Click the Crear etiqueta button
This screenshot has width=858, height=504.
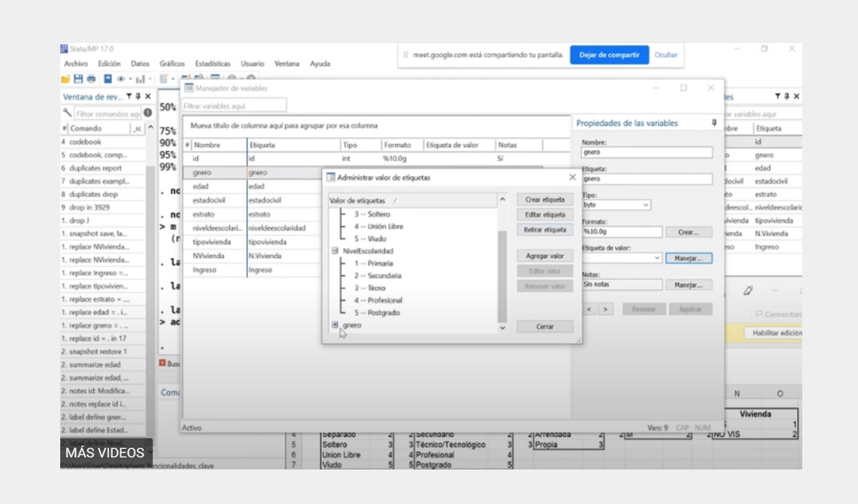coord(544,199)
